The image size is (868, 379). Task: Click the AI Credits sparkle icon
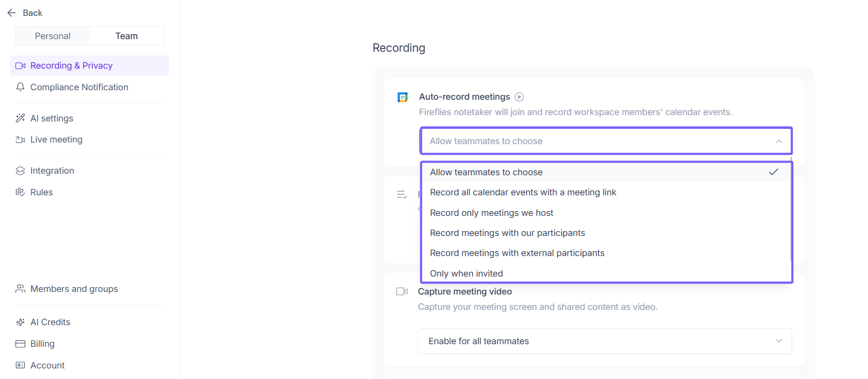[21, 322]
